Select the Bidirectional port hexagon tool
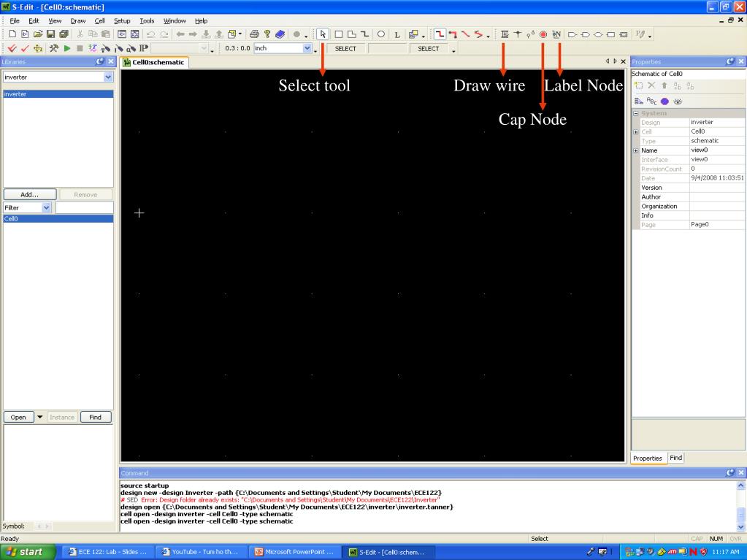 tap(598, 34)
